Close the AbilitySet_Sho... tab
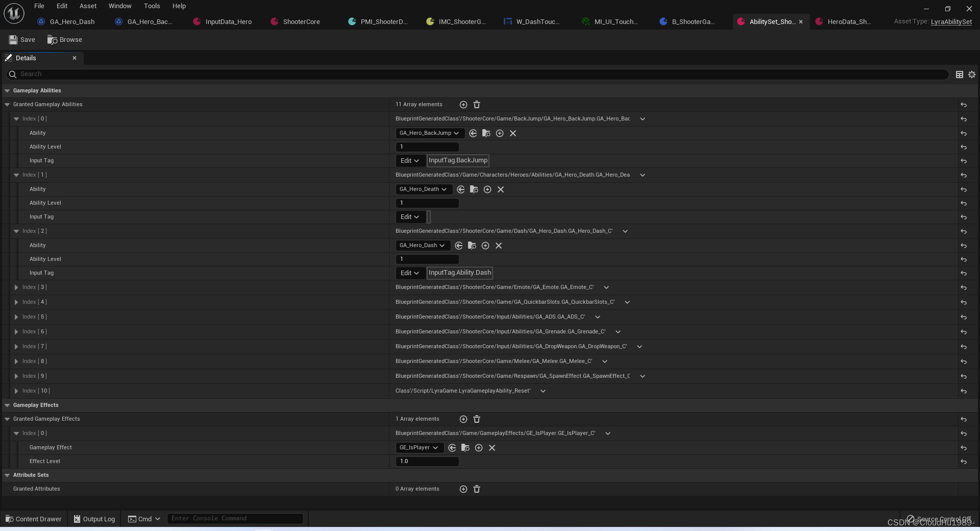Screen dimensions: 980x531 (801, 22)
